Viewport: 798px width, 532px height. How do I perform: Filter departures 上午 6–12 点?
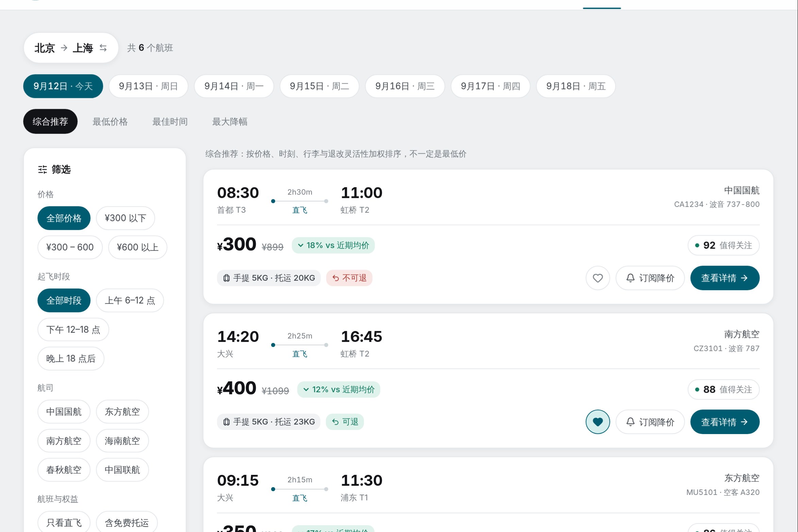point(130,300)
